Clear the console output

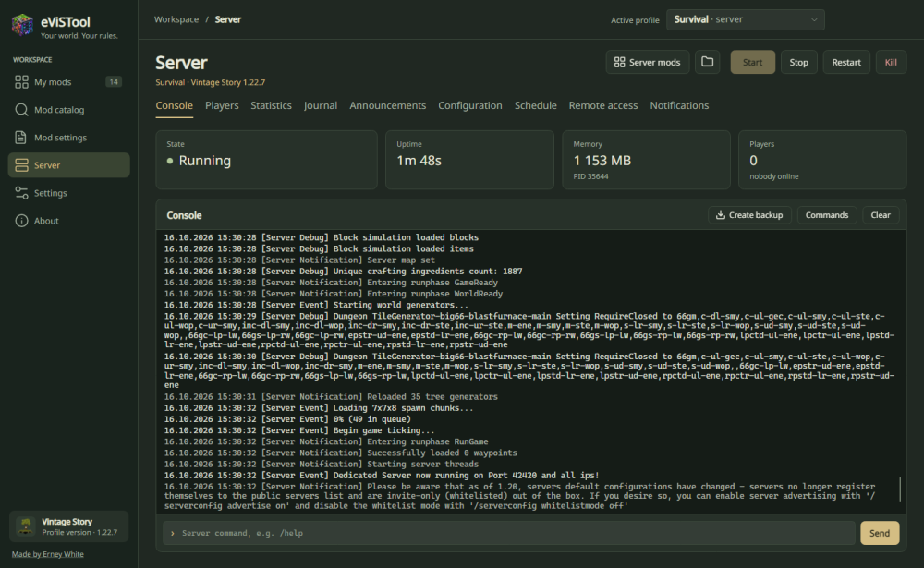[x=881, y=215]
